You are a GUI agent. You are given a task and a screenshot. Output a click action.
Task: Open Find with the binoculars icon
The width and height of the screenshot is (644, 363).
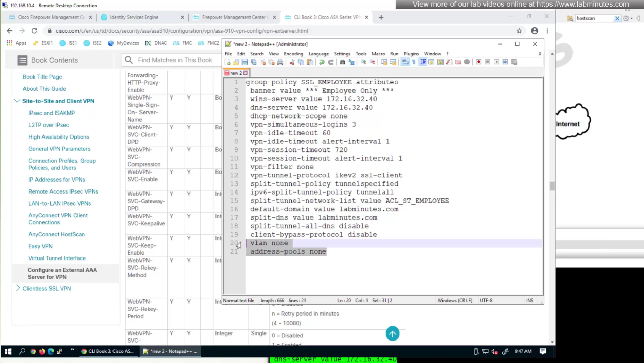(x=342, y=62)
